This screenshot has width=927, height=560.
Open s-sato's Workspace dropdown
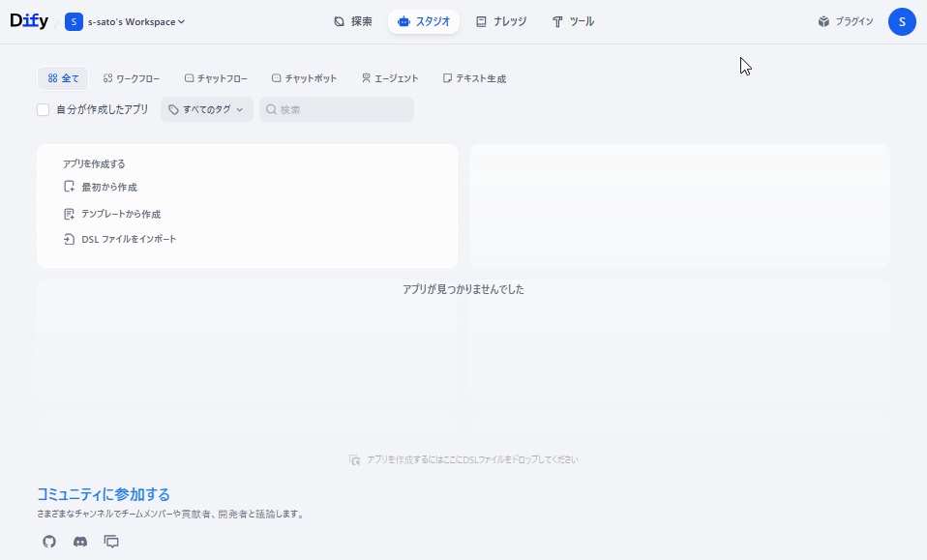(135, 21)
